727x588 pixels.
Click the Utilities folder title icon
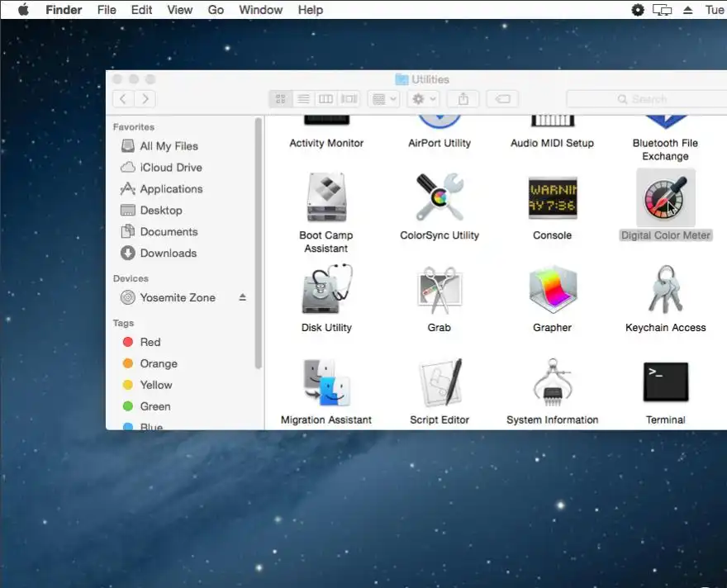[x=402, y=79]
